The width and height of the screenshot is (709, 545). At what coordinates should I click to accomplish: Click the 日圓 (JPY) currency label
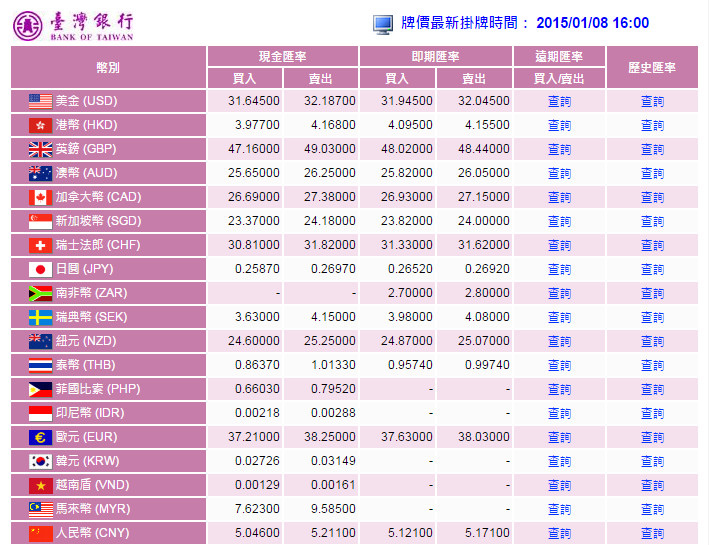[84, 269]
